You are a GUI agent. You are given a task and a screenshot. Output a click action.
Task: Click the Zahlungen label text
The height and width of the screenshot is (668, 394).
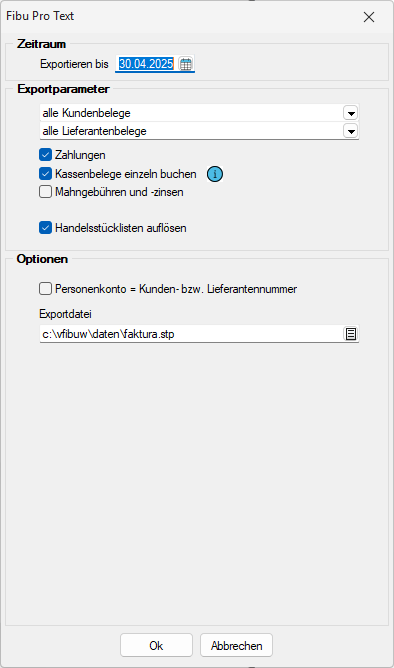[80, 155]
